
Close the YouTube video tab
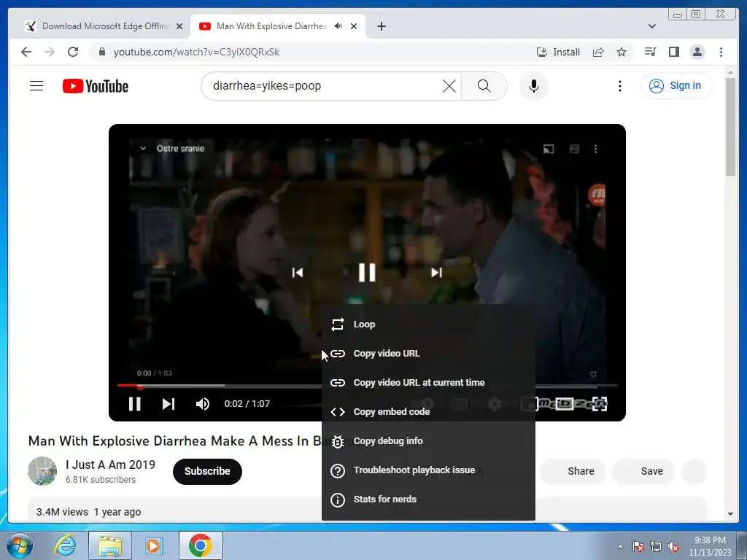[354, 26]
